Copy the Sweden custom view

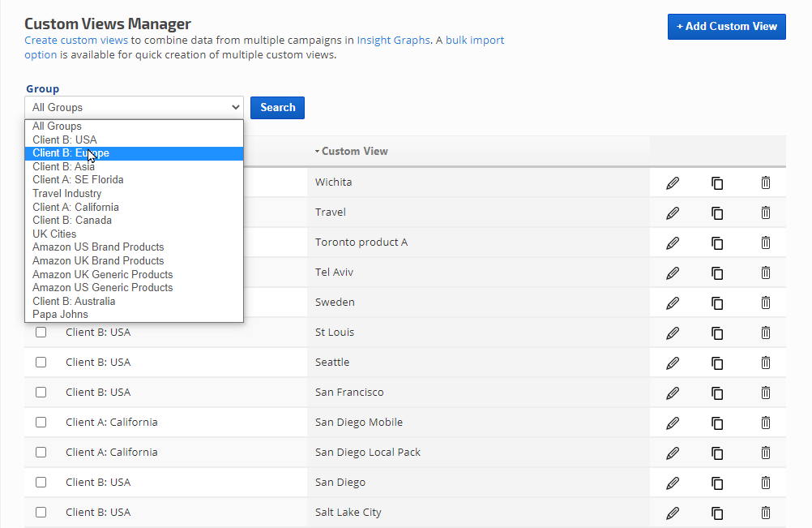(x=717, y=303)
